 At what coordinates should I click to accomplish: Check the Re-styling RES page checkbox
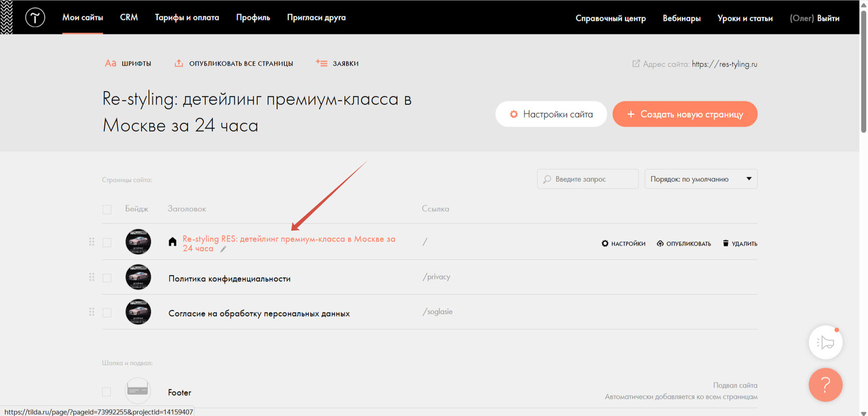[x=107, y=242]
